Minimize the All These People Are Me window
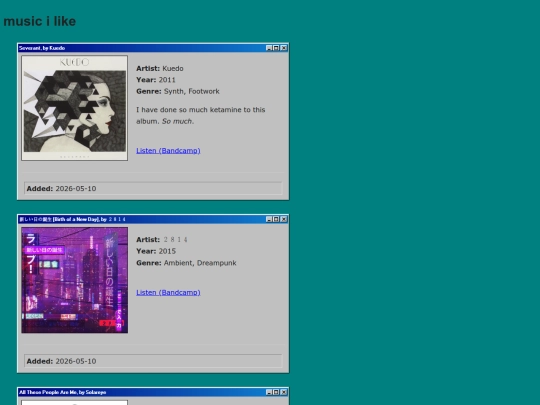The image size is (540, 405). (269, 392)
